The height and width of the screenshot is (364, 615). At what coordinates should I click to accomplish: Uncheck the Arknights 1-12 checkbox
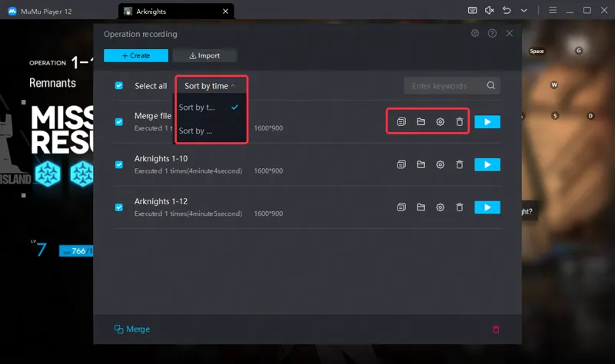[119, 207]
